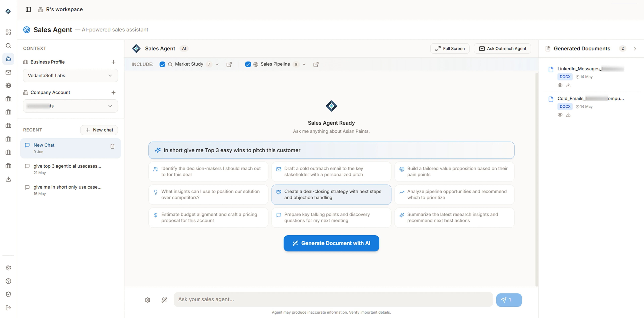644x318 pixels.
Task: Open chat 'give top 3 agentic ai usecases...'
Action: (70, 169)
